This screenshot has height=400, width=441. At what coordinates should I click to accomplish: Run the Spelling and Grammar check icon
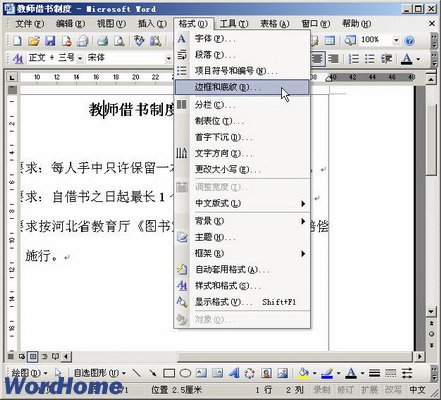[x=139, y=41]
